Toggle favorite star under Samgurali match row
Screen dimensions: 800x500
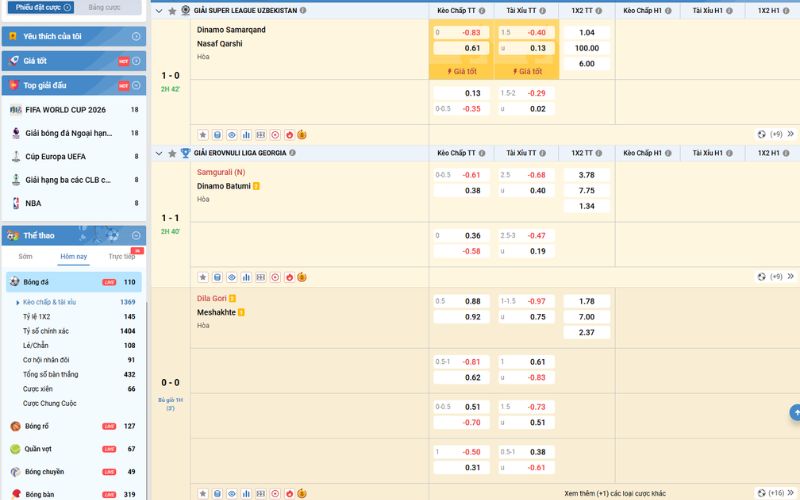(202, 277)
